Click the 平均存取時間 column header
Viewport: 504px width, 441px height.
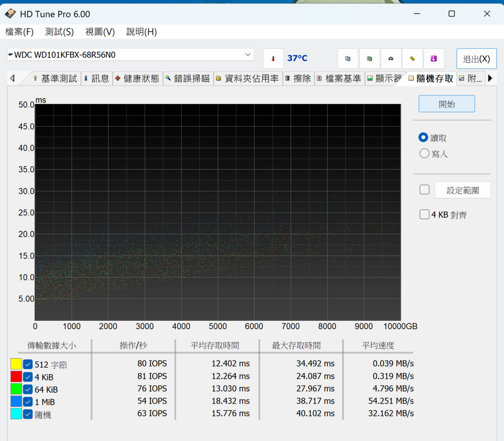coord(215,345)
